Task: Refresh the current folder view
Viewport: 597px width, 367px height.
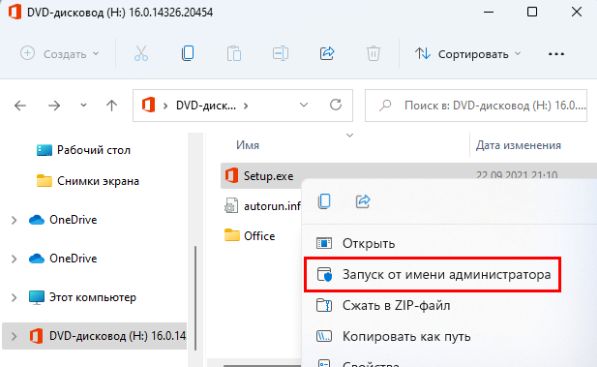Action: click(335, 105)
